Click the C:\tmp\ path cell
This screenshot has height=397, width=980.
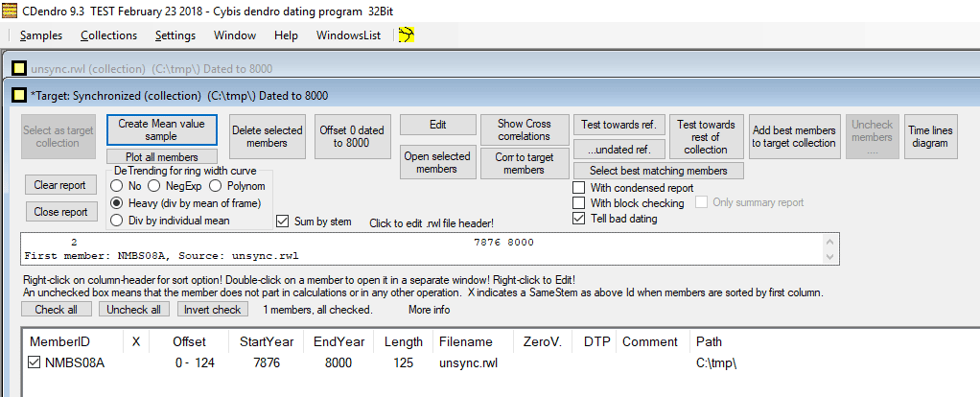[716, 362]
